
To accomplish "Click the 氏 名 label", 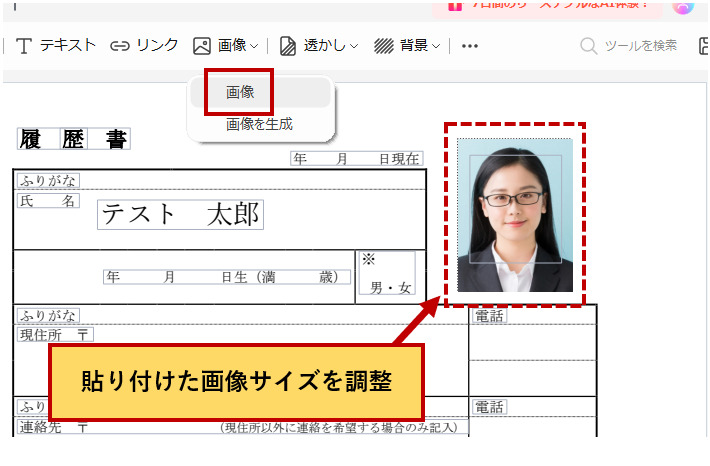I will tap(48, 201).
